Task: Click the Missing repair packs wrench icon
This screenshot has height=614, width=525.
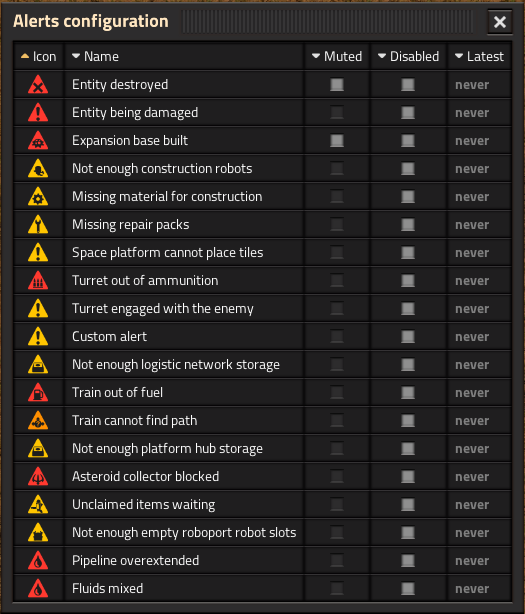Action: tap(38, 225)
